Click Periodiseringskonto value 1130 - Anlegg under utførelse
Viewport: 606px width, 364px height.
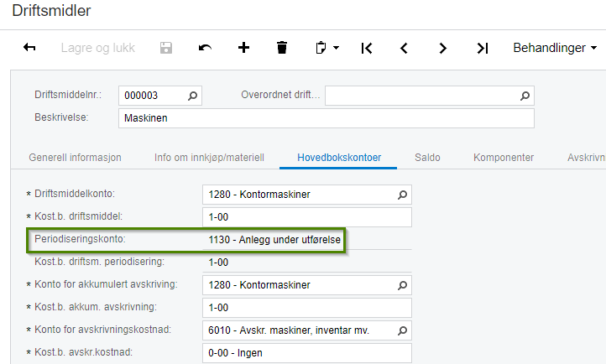(x=274, y=240)
